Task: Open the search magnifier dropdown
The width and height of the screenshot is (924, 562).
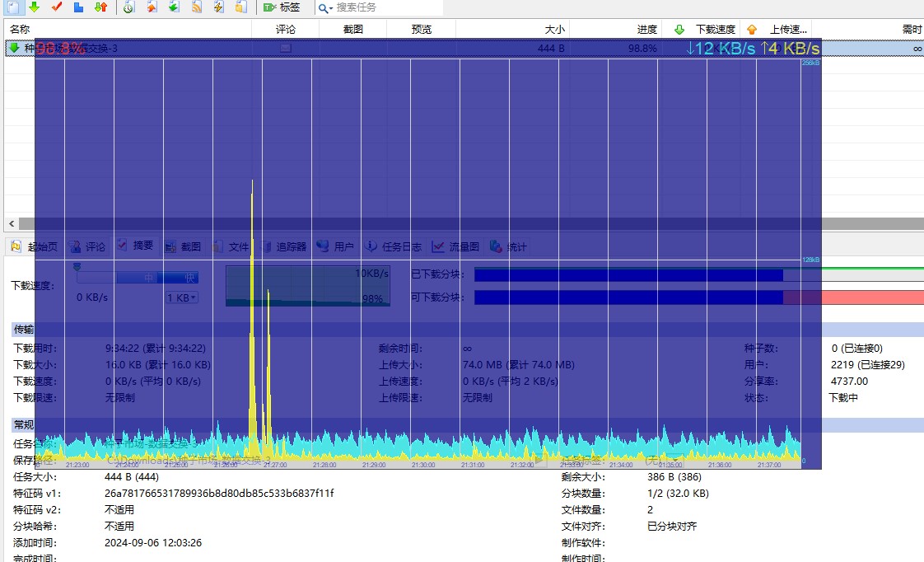Action: click(x=325, y=7)
